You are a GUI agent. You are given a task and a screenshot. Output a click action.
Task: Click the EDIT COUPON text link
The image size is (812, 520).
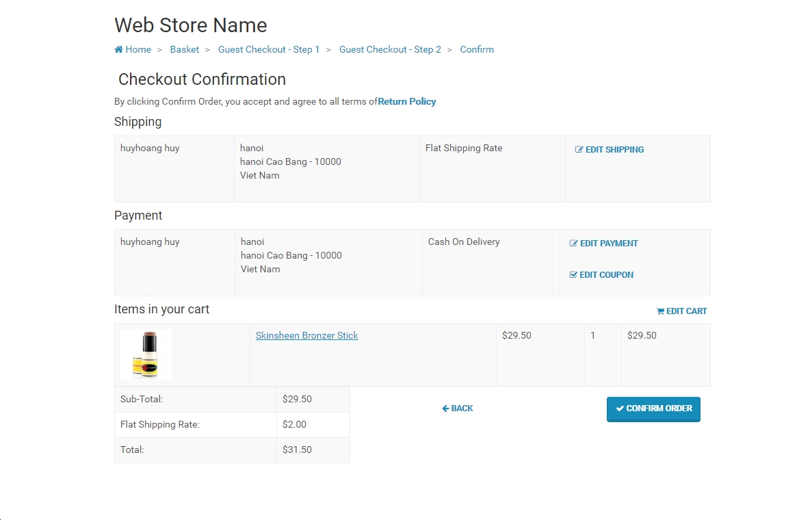pos(606,275)
